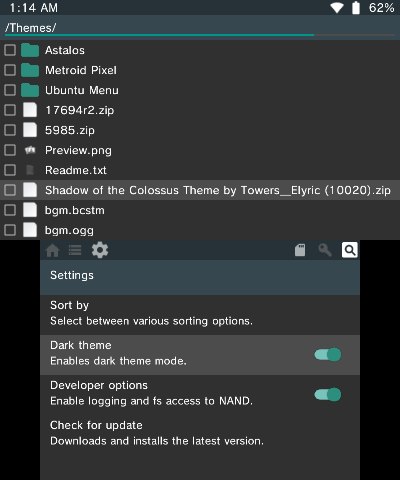
Task: Switch to the SD card icon
Action: coord(300,250)
